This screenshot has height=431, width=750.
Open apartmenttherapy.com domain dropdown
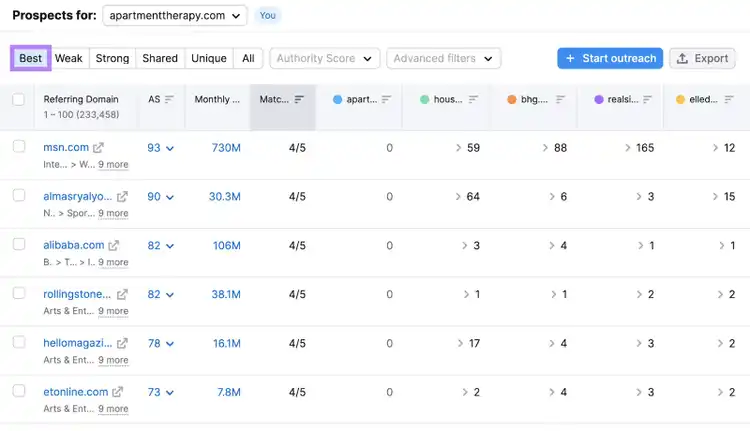point(175,15)
